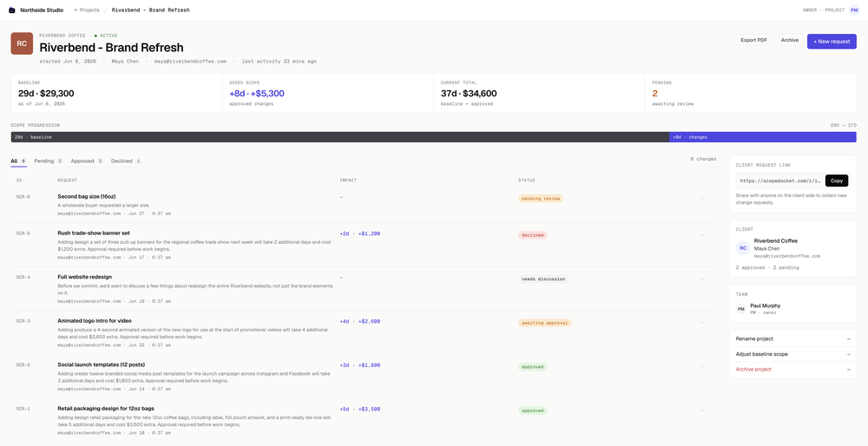Viewport: 868px width, 446px height.
Task: Click the Baseline '29d · $29,300' stat
Action: pos(46,94)
